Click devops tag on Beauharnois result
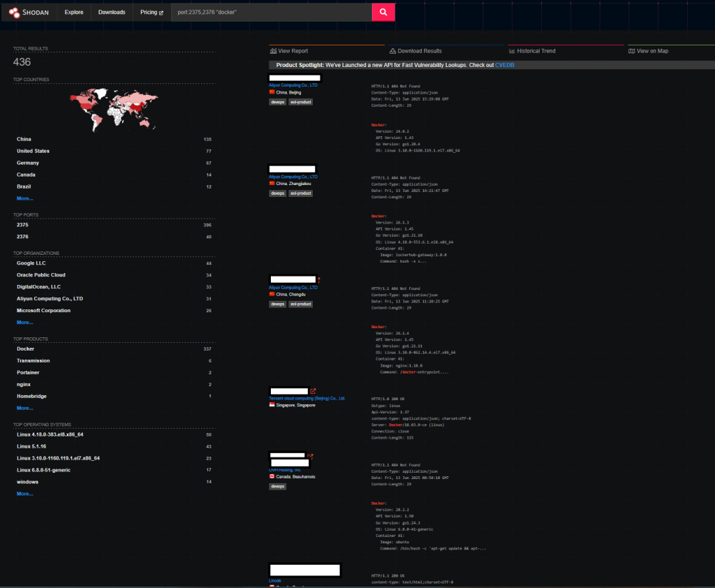Image resolution: width=715 pixels, height=588 pixels. pyautogui.click(x=278, y=487)
